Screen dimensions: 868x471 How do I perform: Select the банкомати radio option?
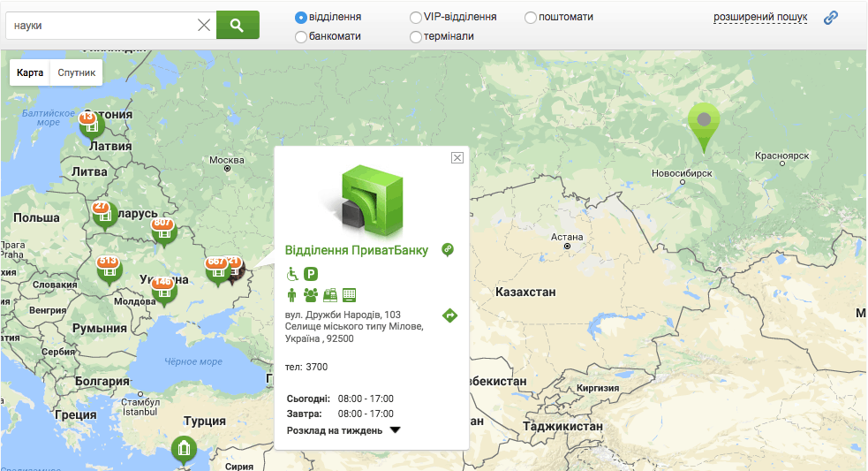point(301,36)
